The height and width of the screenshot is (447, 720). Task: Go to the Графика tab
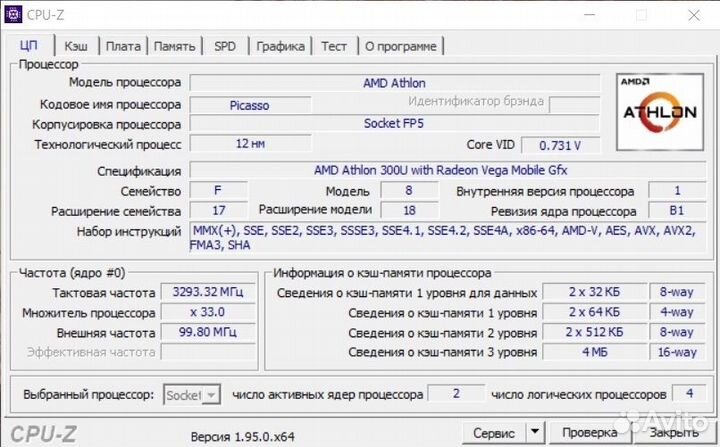[280, 46]
